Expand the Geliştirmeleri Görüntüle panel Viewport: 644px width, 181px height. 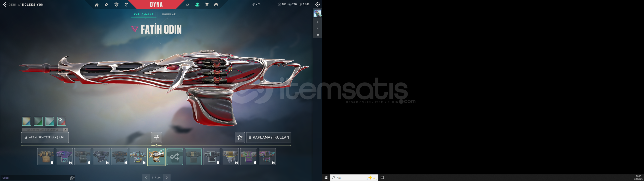click(45, 130)
